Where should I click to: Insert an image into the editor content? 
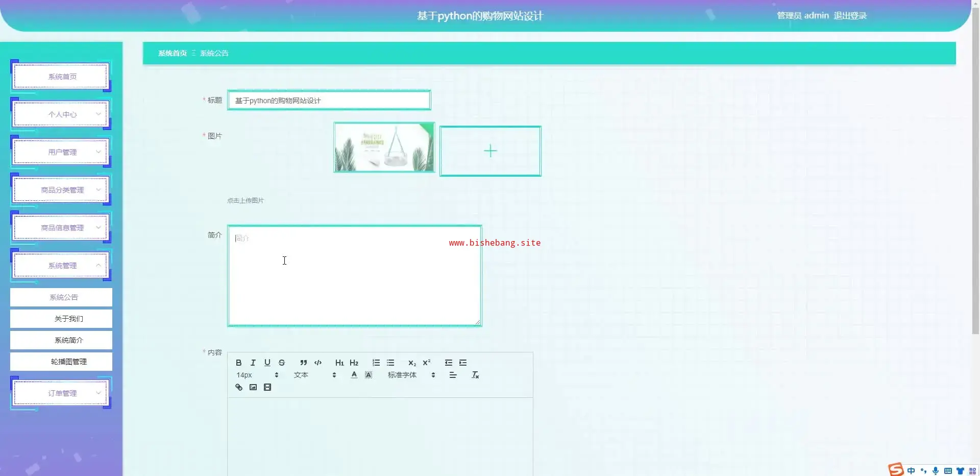pyautogui.click(x=253, y=387)
